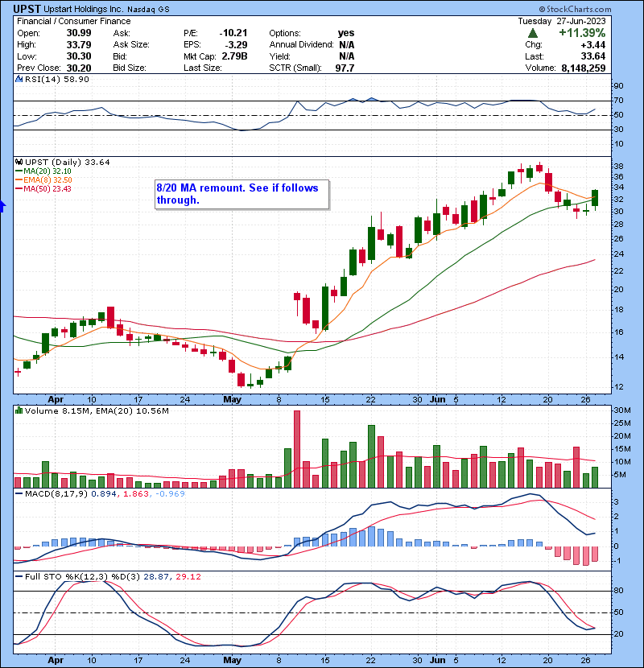Select the UPST ticker symbol in header

point(27,9)
